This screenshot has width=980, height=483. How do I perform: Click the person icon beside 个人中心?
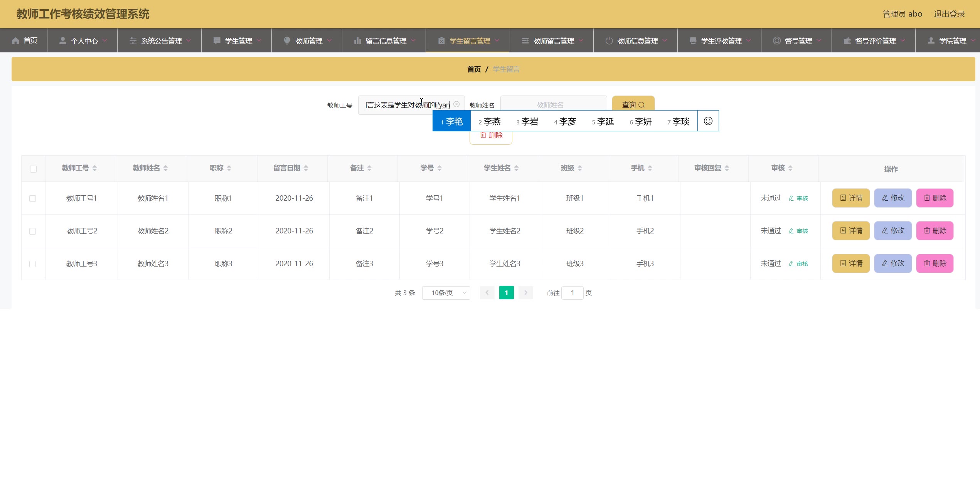[x=62, y=40]
